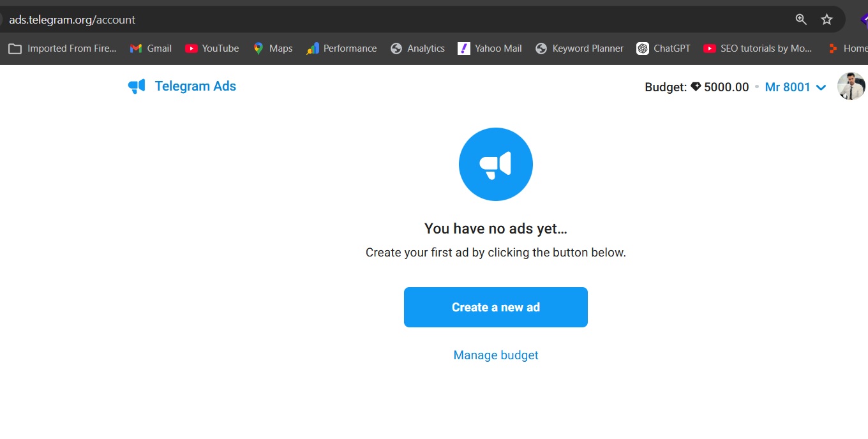This screenshot has height=439, width=868.
Task: Open the Performance bookmark
Action: [x=341, y=48]
